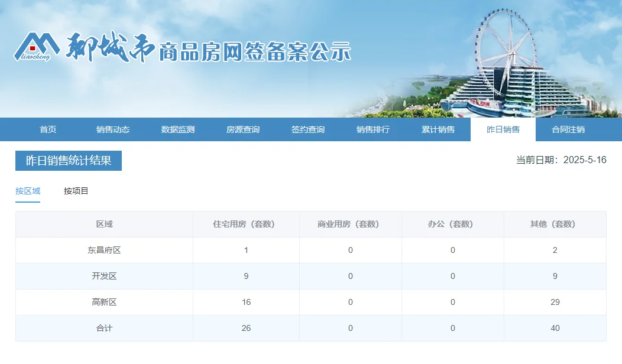Navigate to 销售排行 menu item
This screenshot has height=364, width=622.
tap(373, 129)
